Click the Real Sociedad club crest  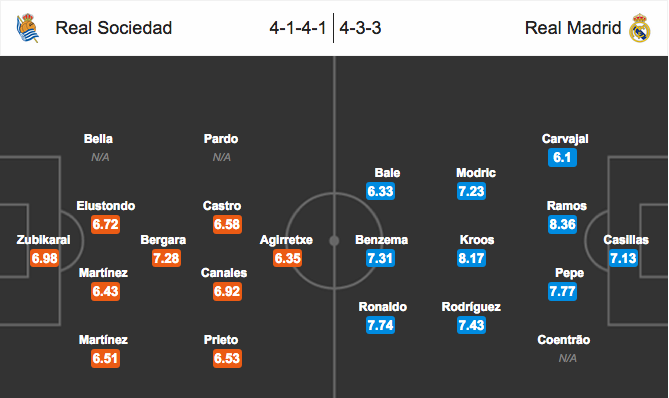[28, 28]
